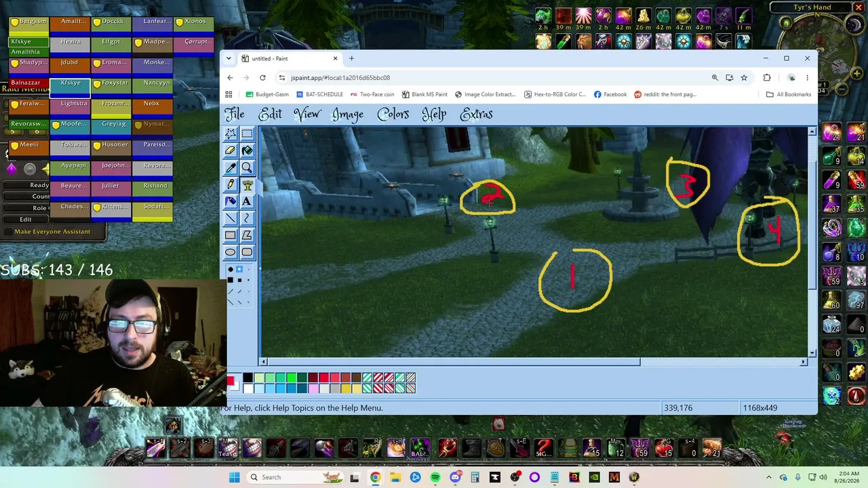The height and width of the screenshot is (488, 868).
Task: Pick the bright green palette swatch
Action: (292, 378)
